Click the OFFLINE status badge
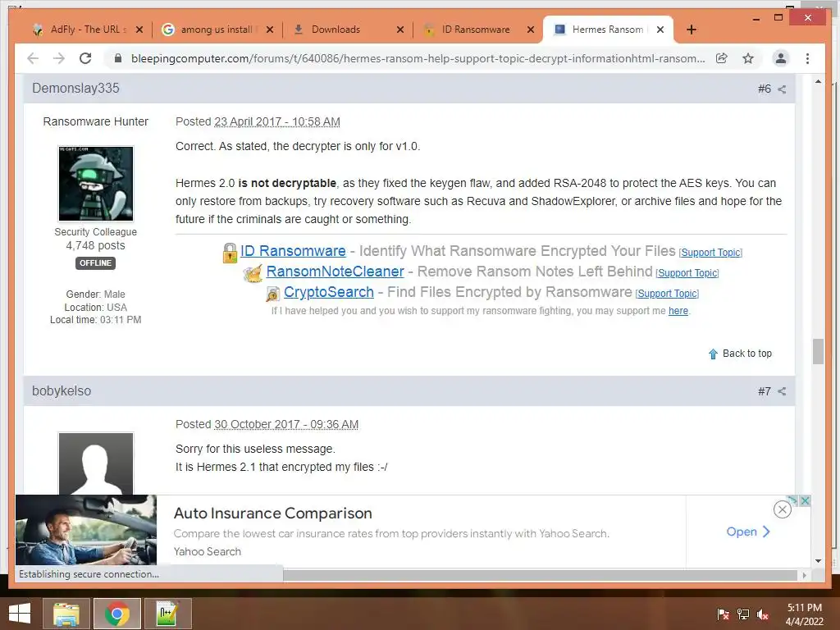Viewport: 840px width, 630px height. click(95, 263)
